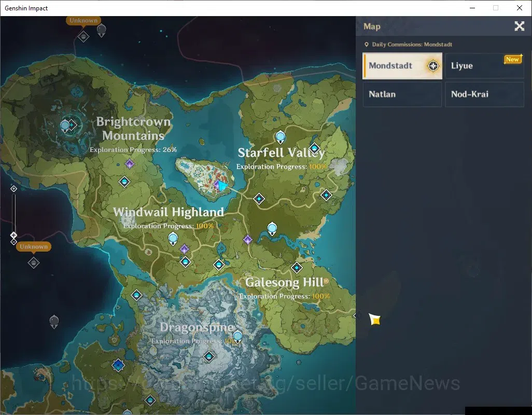Click the Dragonspine region label
Image resolution: width=532 pixels, height=415 pixels.
[x=197, y=327]
